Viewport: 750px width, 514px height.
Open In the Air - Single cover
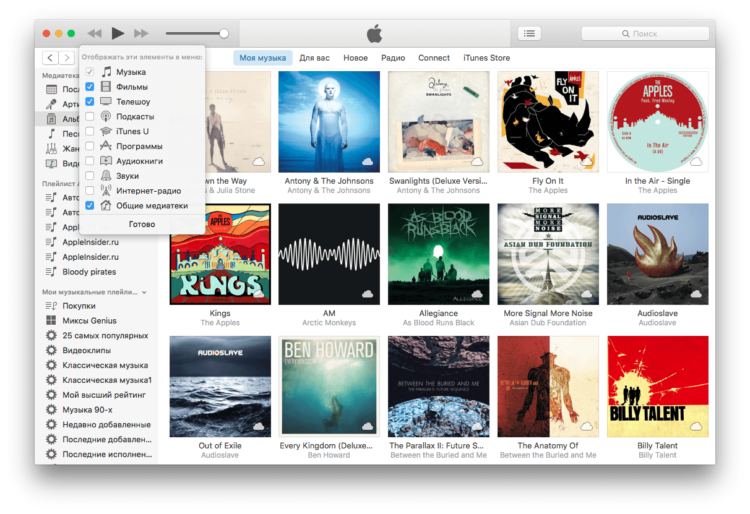click(x=658, y=121)
